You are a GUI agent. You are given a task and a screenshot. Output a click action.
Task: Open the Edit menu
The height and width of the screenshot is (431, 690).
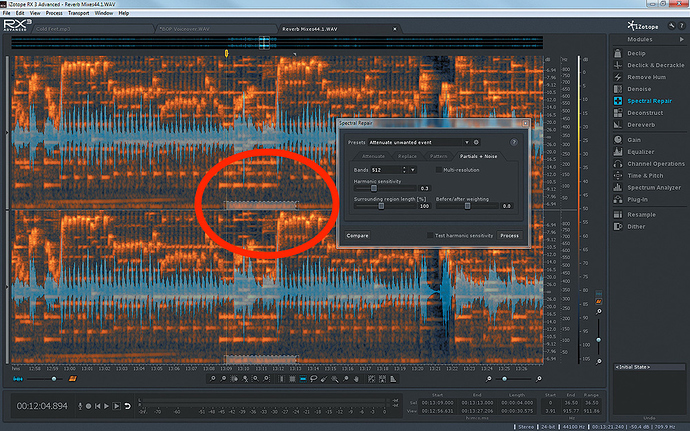[20, 13]
